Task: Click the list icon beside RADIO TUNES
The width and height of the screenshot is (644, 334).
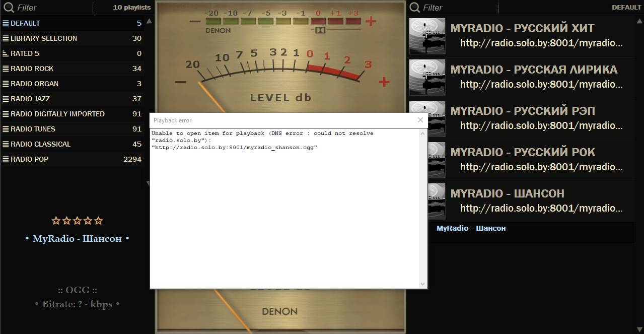Action: 6,129
